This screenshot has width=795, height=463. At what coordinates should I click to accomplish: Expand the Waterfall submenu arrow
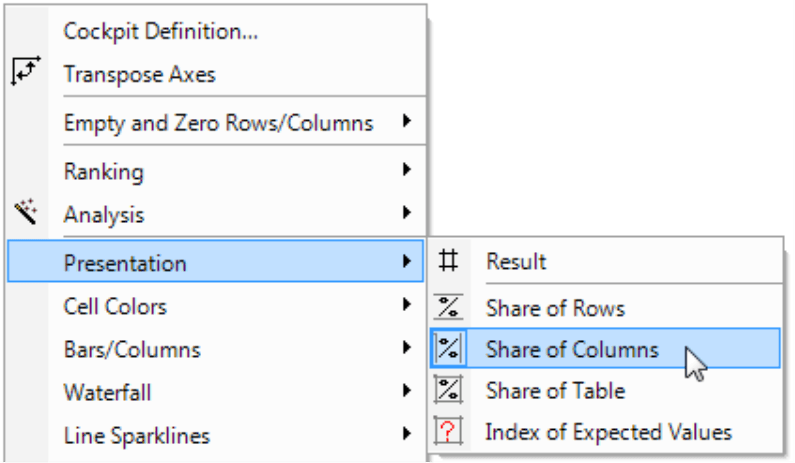click(x=406, y=390)
